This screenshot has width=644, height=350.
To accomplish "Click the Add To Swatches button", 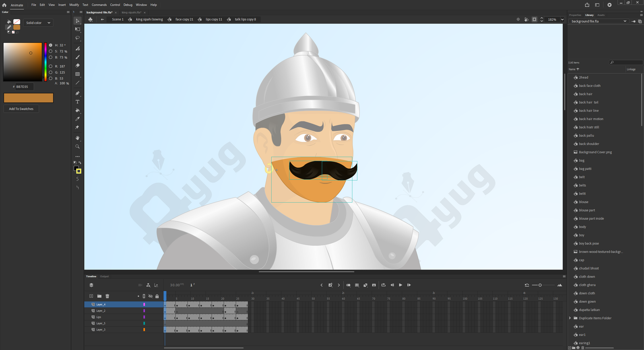I will pyautogui.click(x=21, y=109).
